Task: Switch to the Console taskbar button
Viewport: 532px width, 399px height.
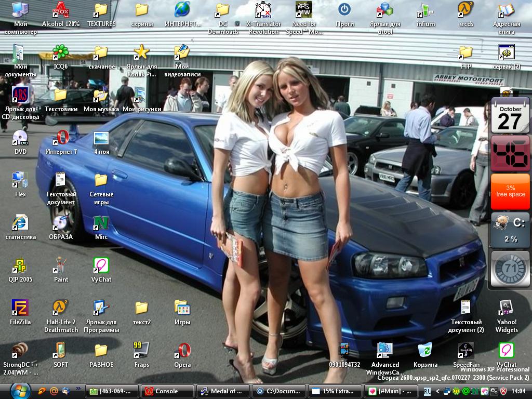Action: point(167,391)
